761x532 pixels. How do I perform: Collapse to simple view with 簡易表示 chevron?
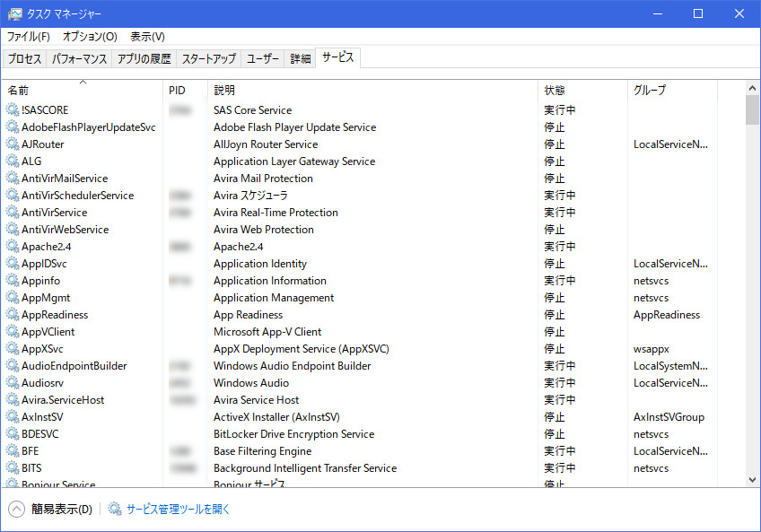click(x=17, y=510)
